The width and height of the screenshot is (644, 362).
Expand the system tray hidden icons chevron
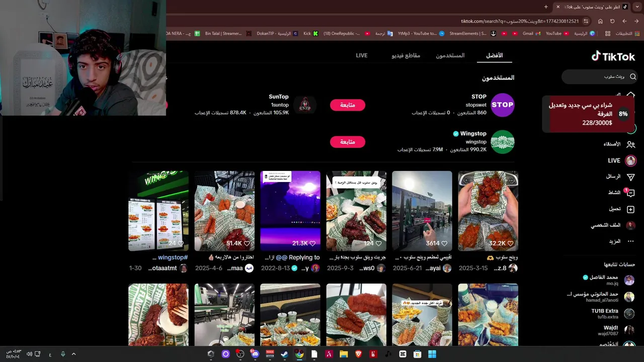tap(73, 354)
